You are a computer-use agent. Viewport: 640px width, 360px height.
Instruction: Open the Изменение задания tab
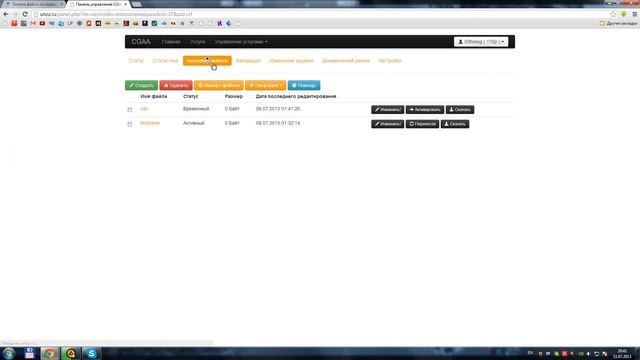291,60
